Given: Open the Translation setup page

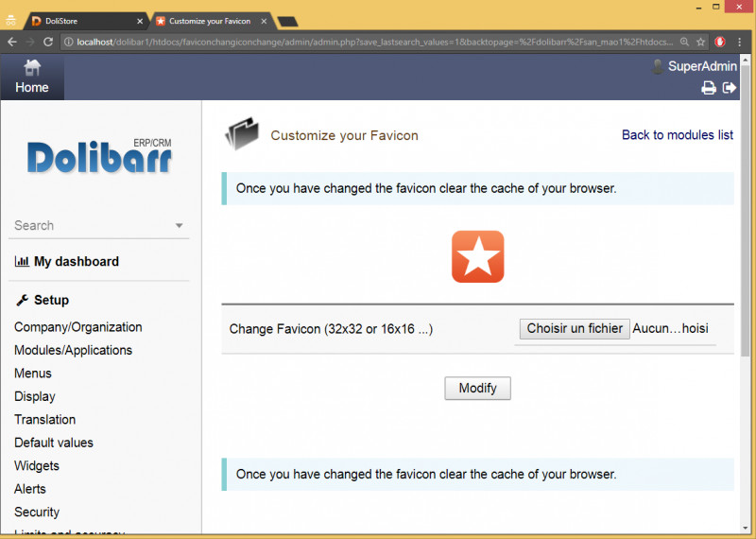Looking at the screenshot, I should 44,420.
